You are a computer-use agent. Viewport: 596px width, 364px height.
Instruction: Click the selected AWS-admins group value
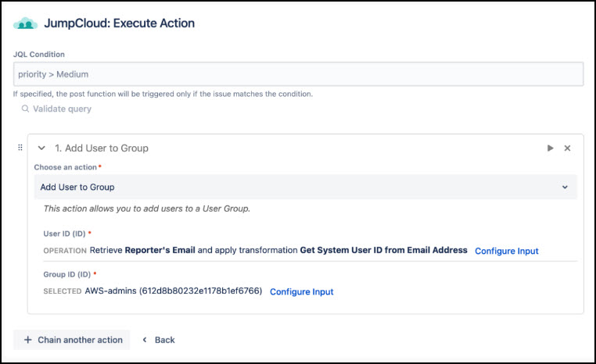pyautogui.click(x=174, y=291)
